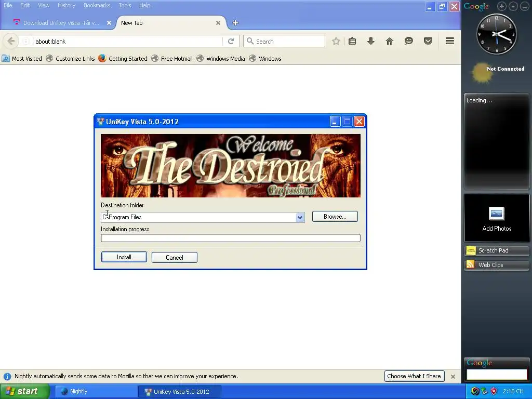
Task: Open the Google sidebar options arrow icon
Action: point(513,6)
